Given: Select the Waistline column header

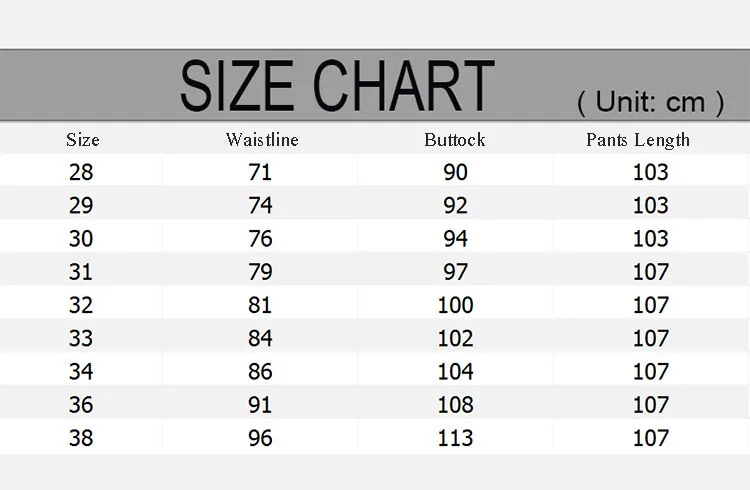Looking at the screenshot, I should [262, 140].
